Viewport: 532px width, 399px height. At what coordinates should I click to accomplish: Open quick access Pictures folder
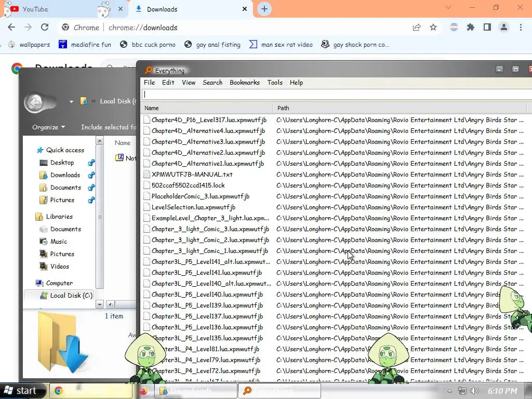[57, 200]
